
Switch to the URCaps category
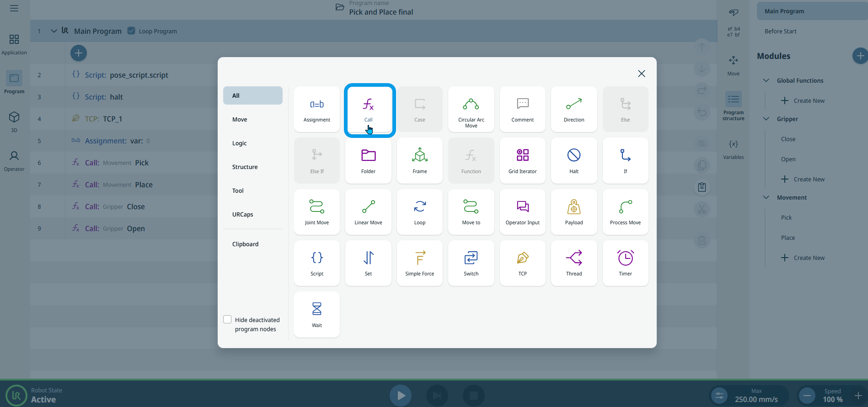(242, 214)
